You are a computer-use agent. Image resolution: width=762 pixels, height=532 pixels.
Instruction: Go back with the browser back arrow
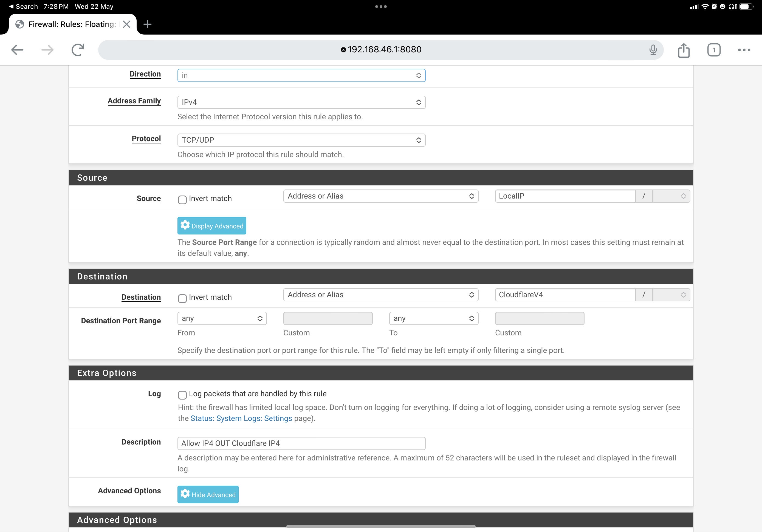[x=17, y=50]
